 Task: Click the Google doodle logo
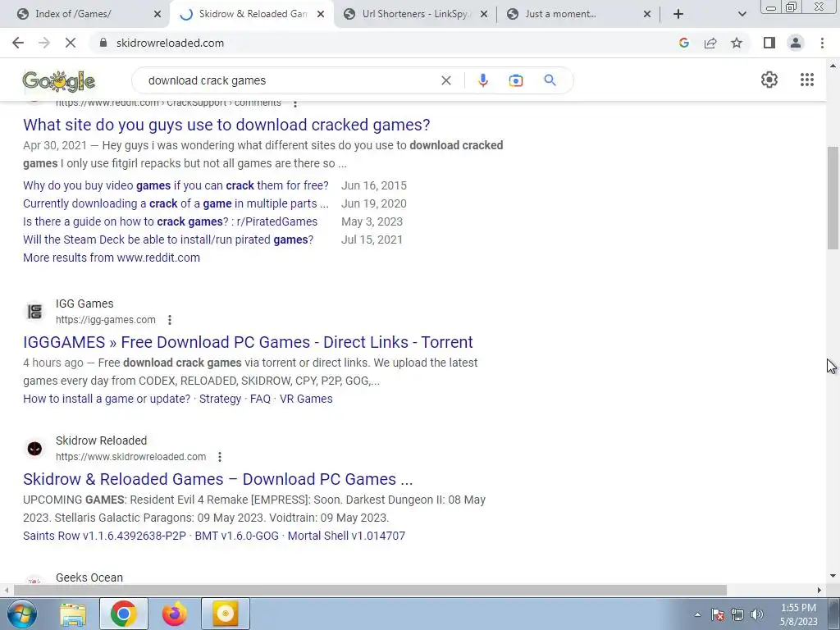point(59,81)
